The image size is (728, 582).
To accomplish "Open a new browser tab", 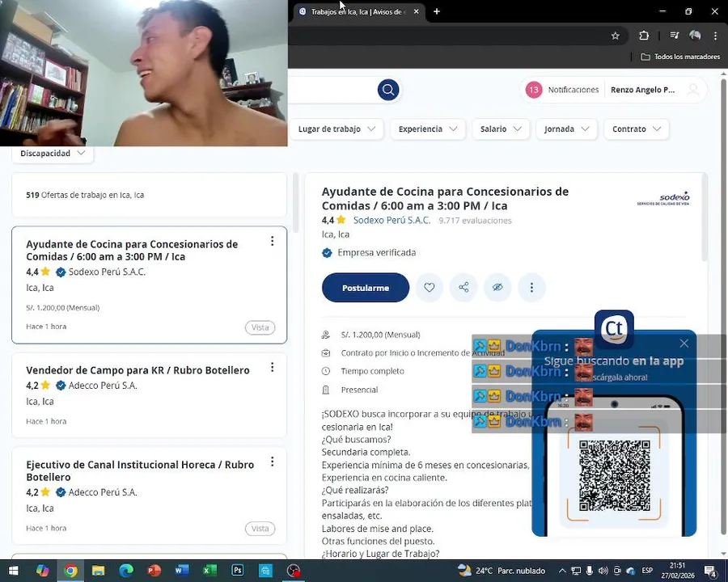I will (437, 11).
